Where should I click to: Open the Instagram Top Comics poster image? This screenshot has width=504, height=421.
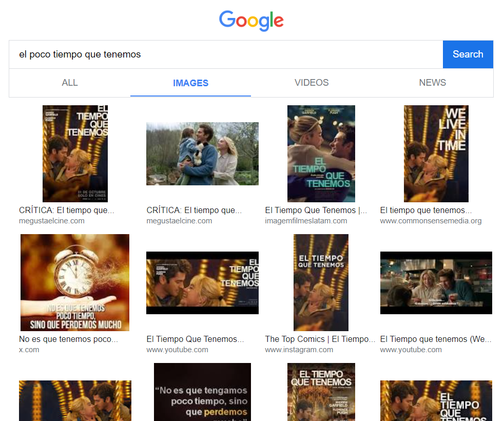321,282
